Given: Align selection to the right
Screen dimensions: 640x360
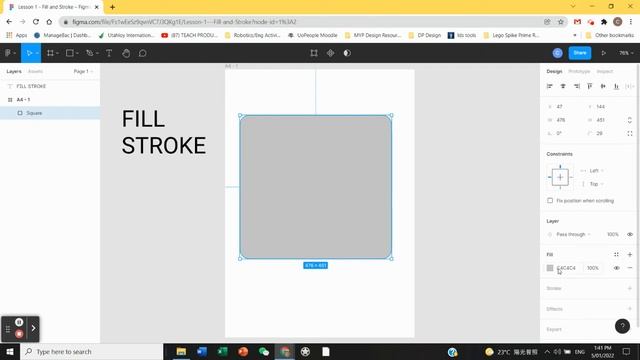Looking at the screenshot, I should point(576,86).
